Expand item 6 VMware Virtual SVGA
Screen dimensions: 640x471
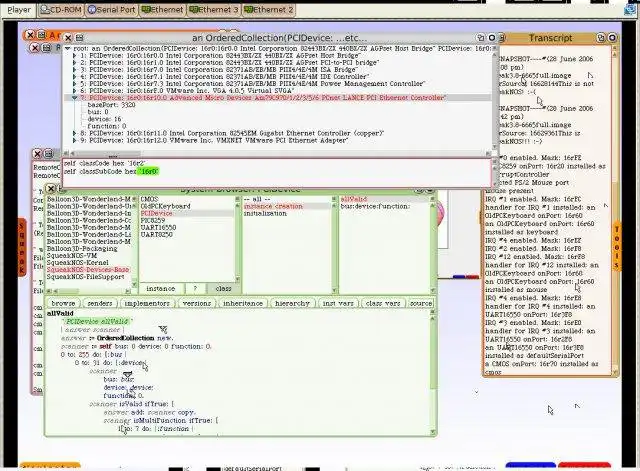click(x=75, y=90)
